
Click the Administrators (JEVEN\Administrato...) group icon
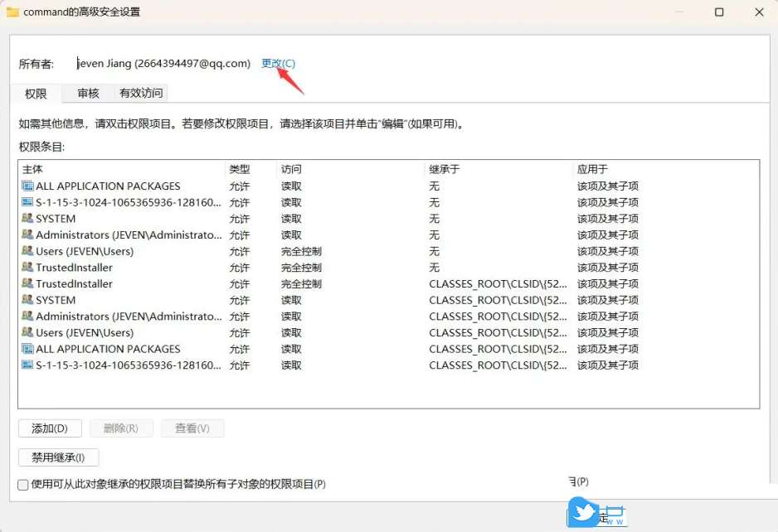[27, 235]
